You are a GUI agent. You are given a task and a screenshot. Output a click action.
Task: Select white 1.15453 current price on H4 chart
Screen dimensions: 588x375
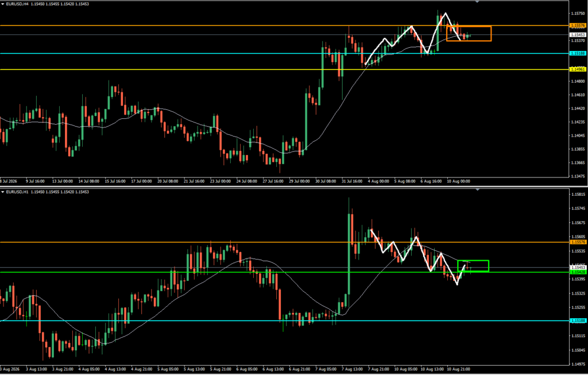tap(578, 34)
